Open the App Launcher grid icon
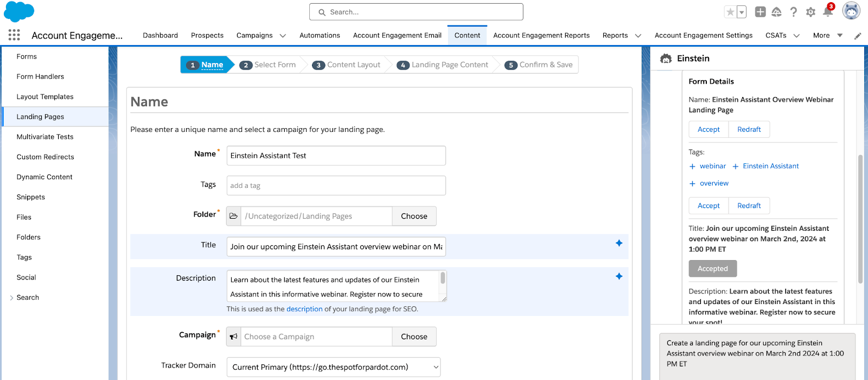 (14, 35)
